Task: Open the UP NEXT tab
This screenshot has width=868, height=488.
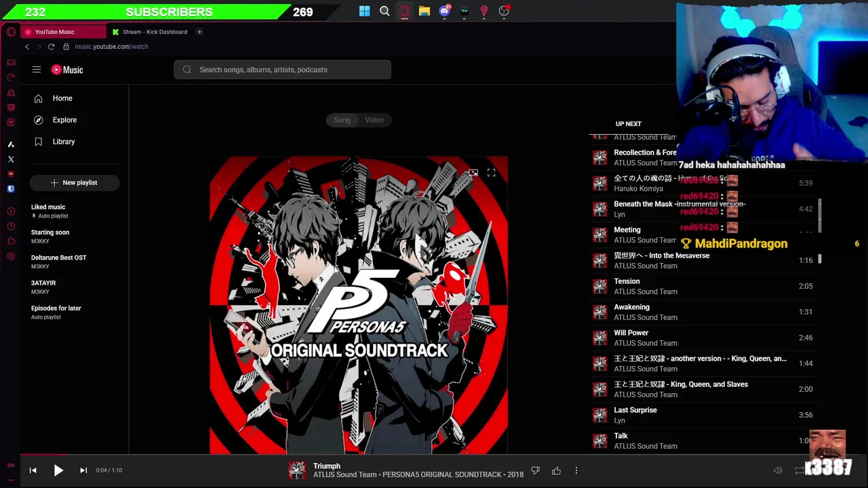Action: tap(628, 124)
